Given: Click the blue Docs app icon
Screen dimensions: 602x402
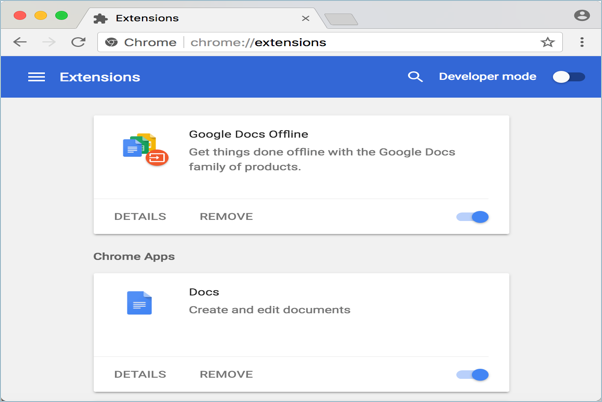Looking at the screenshot, I should (140, 302).
